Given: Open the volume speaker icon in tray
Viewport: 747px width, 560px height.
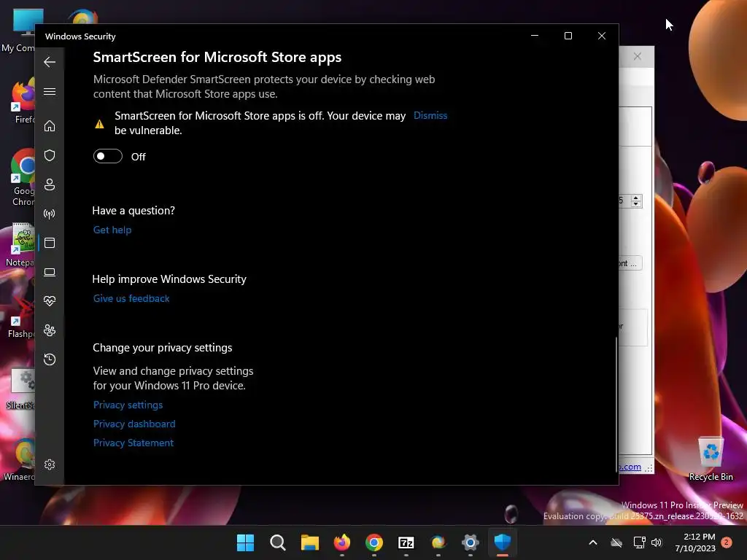Looking at the screenshot, I should tap(657, 542).
